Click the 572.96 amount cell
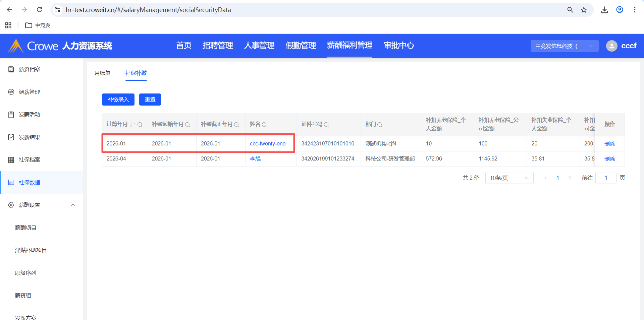644x320 pixels. (434, 159)
